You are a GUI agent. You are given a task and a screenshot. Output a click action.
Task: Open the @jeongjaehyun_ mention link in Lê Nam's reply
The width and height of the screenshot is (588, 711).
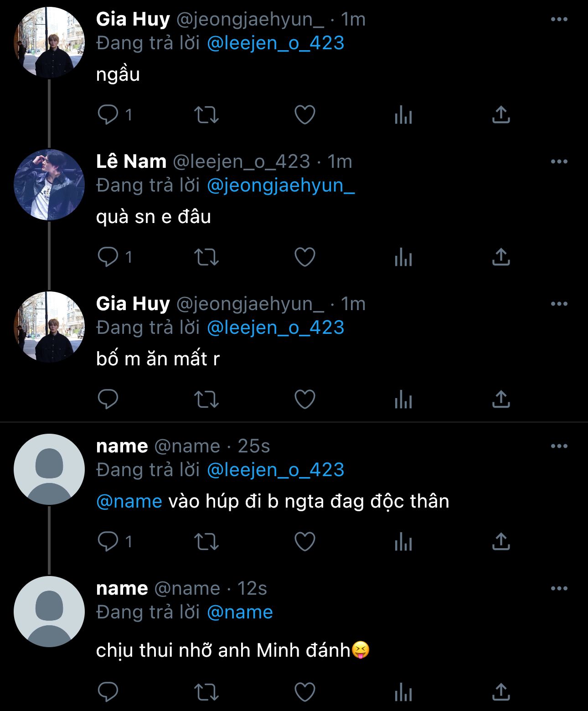tap(280, 186)
